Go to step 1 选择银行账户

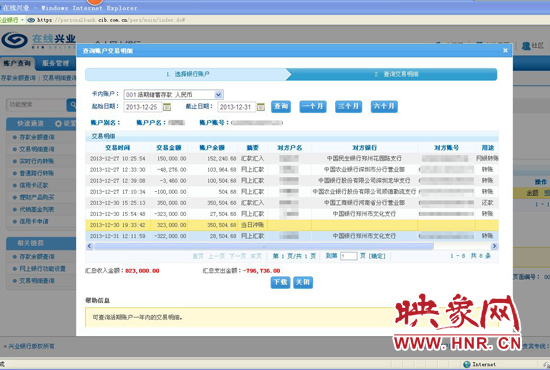coord(188,74)
